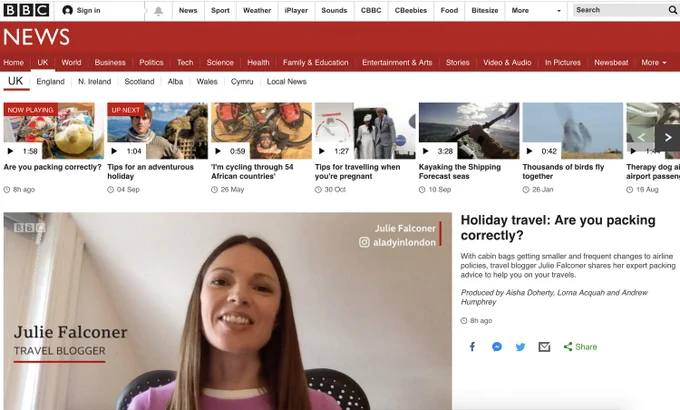The width and height of the screenshot is (680, 410).
Task: Play the 3:28 kayaking video icon
Action: [425, 151]
